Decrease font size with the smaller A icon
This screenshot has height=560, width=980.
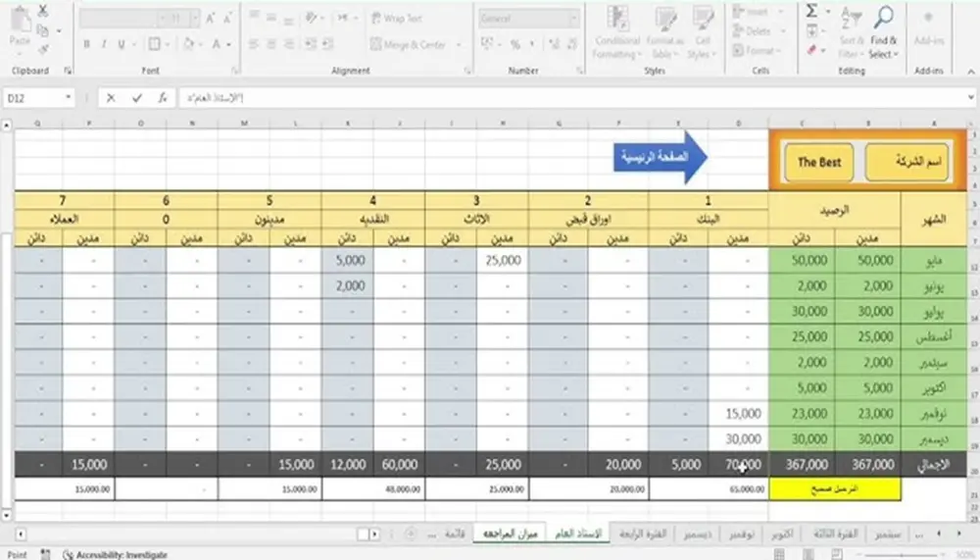click(227, 19)
